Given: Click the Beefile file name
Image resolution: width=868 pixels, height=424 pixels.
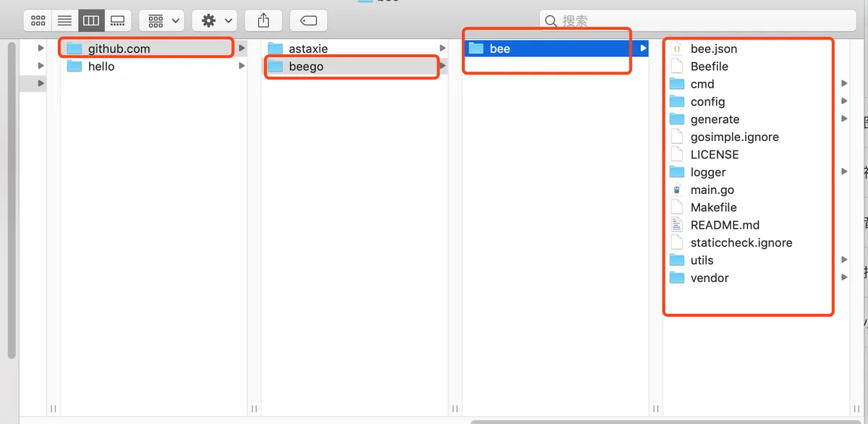Looking at the screenshot, I should tap(710, 67).
